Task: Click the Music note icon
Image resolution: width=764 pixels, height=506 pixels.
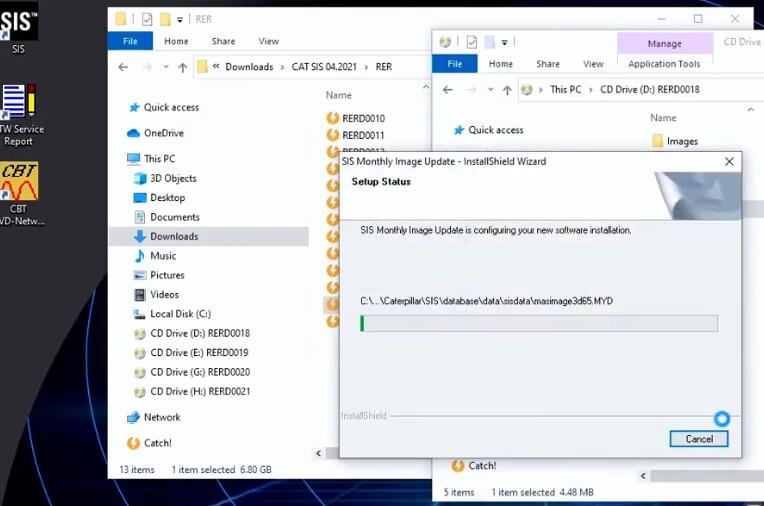Action: pyautogui.click(x=140, y=256)
